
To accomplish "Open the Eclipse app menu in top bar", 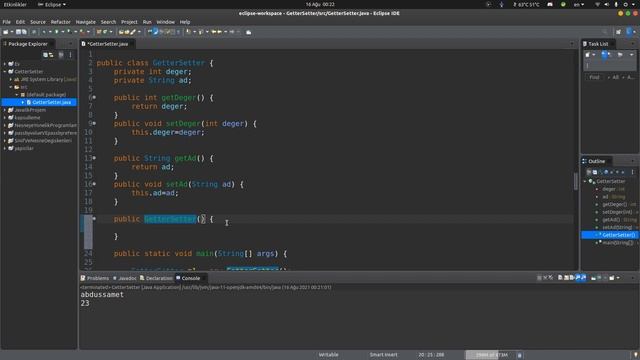I will [x=52, y=4].
